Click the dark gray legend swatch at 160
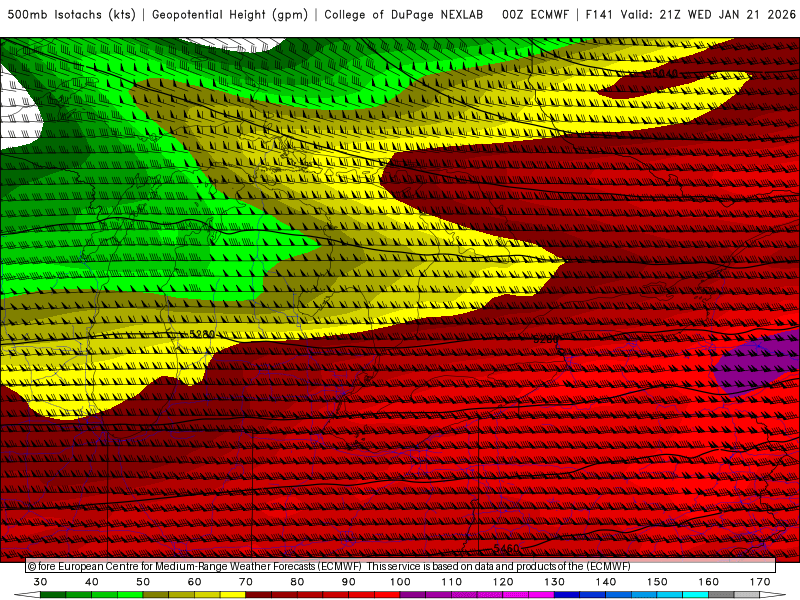This screenshot has height=600, width=800. [721, 595]
